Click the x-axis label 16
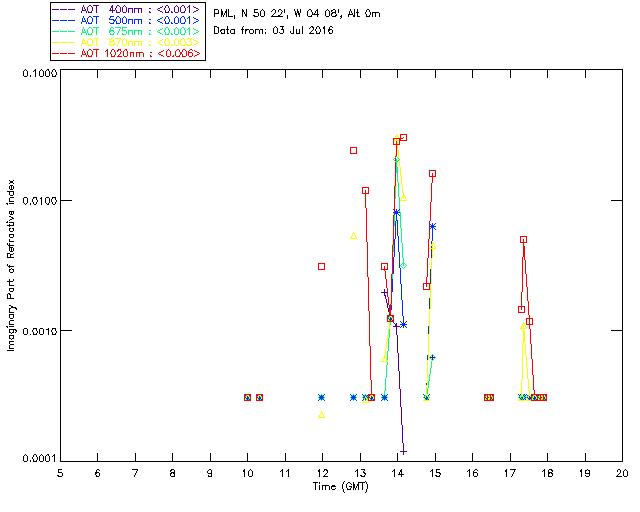Viewport: 640px width, 512px height. point(473,473)
